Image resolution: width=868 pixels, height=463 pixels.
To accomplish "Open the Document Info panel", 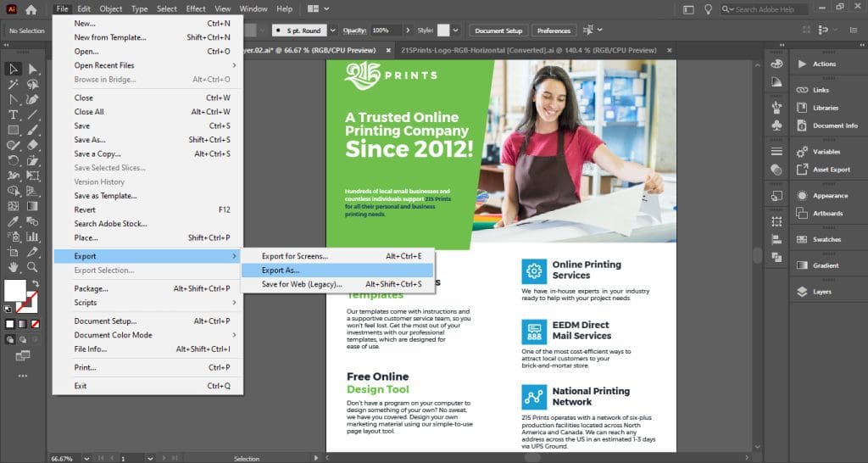I will [828, 126].
